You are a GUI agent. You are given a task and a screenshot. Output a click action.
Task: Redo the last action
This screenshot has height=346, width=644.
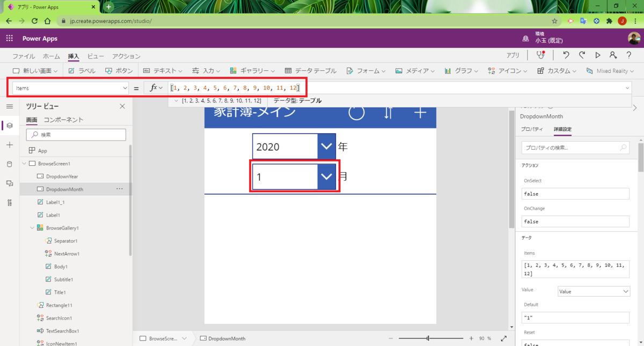pyautogui.click(x=582, y=55)
